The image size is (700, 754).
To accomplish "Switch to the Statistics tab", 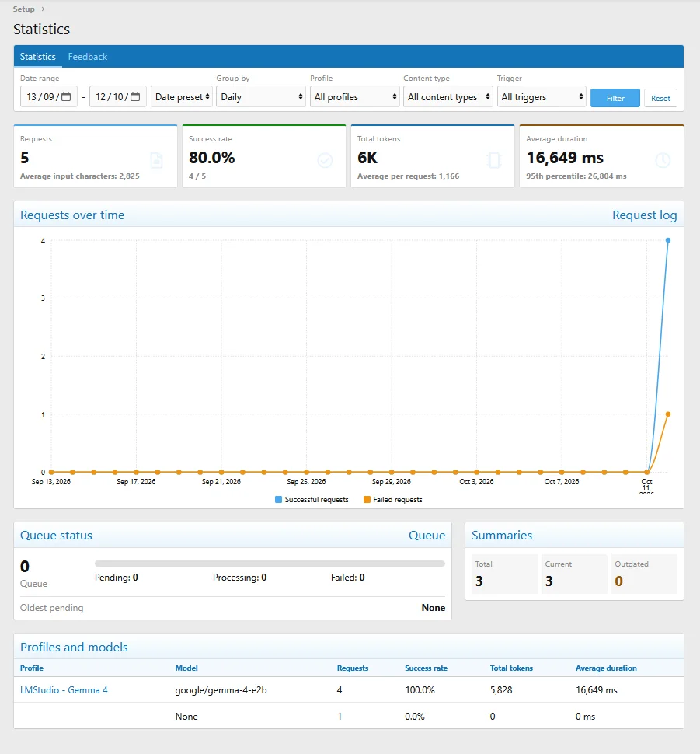I will (37, 57).
